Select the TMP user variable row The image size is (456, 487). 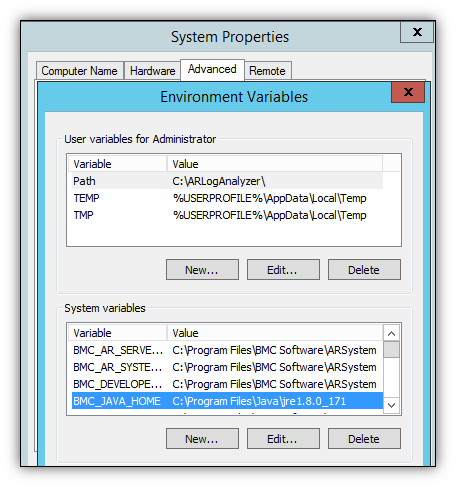click(x=227, y=215)
